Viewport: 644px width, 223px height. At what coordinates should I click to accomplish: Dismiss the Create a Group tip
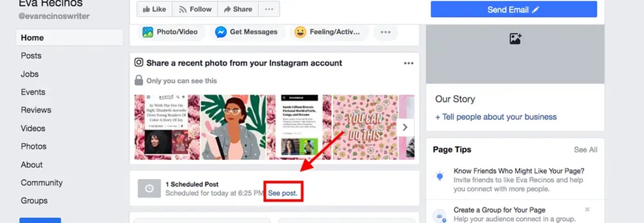(x=587, y=210)
